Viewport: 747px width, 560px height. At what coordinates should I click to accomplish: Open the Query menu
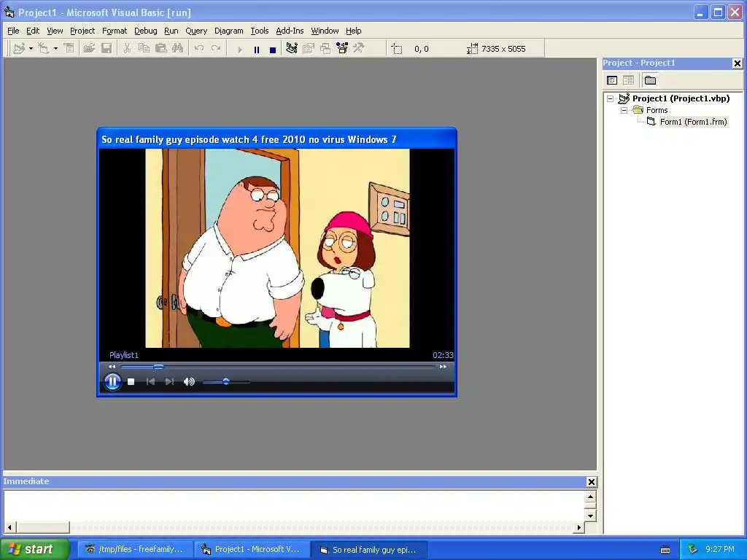196,31
